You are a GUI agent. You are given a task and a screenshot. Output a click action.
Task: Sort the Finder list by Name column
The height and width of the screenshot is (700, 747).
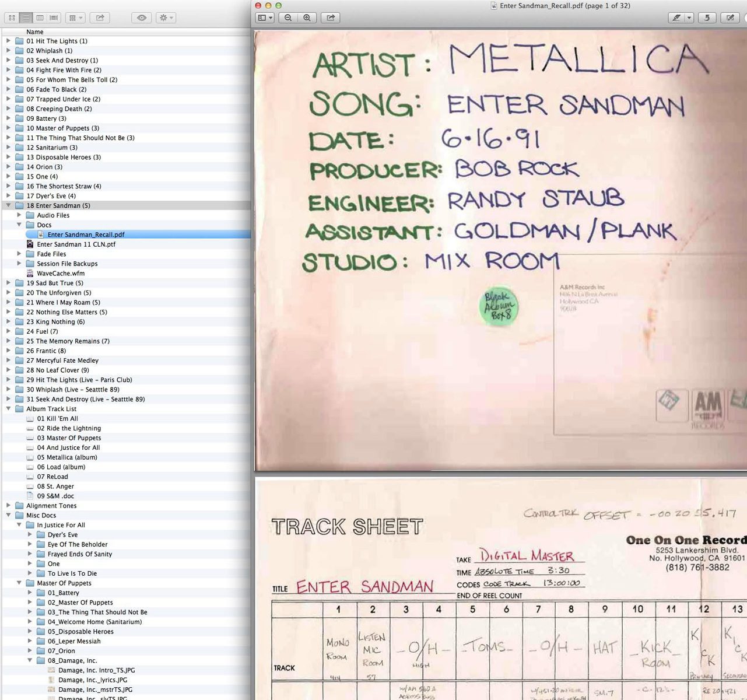click(127, 32)
